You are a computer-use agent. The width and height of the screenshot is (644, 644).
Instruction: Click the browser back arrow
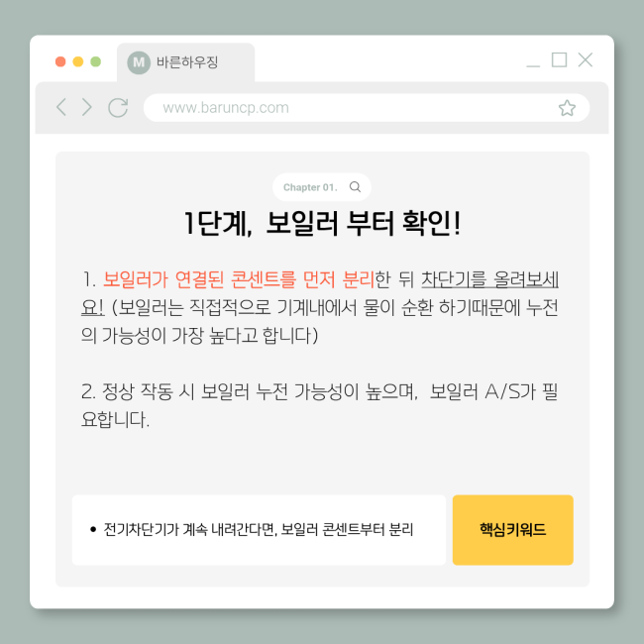click(61, 107)
